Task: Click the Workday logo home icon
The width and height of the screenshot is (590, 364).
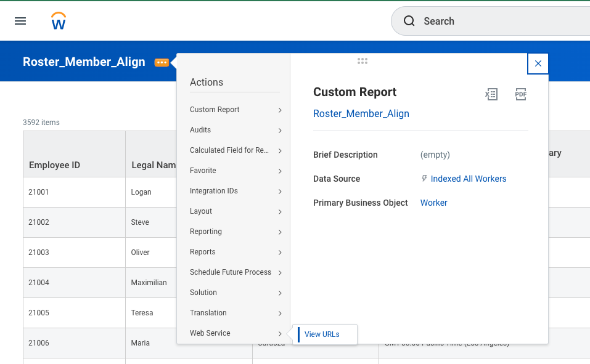Action: pos(59,21)
